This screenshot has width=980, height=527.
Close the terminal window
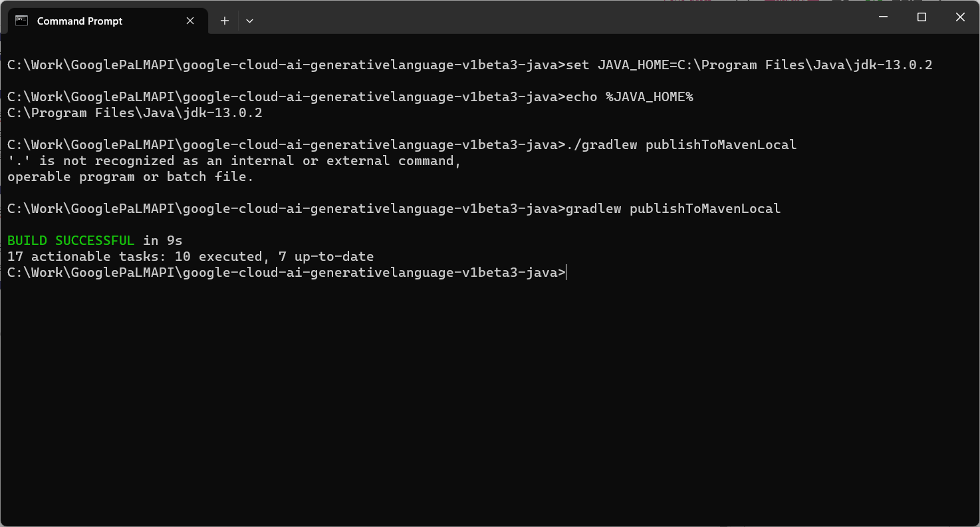[960, 17]
